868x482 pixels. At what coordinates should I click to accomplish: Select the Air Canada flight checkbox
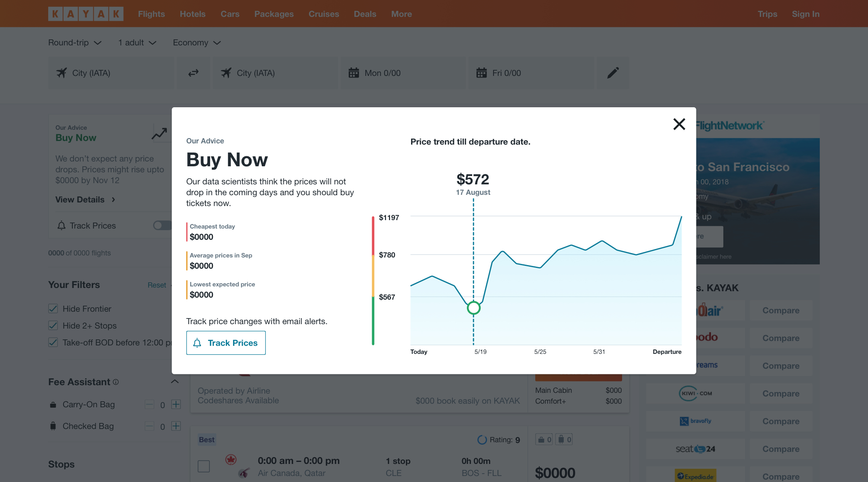click(x=204, y=466)
